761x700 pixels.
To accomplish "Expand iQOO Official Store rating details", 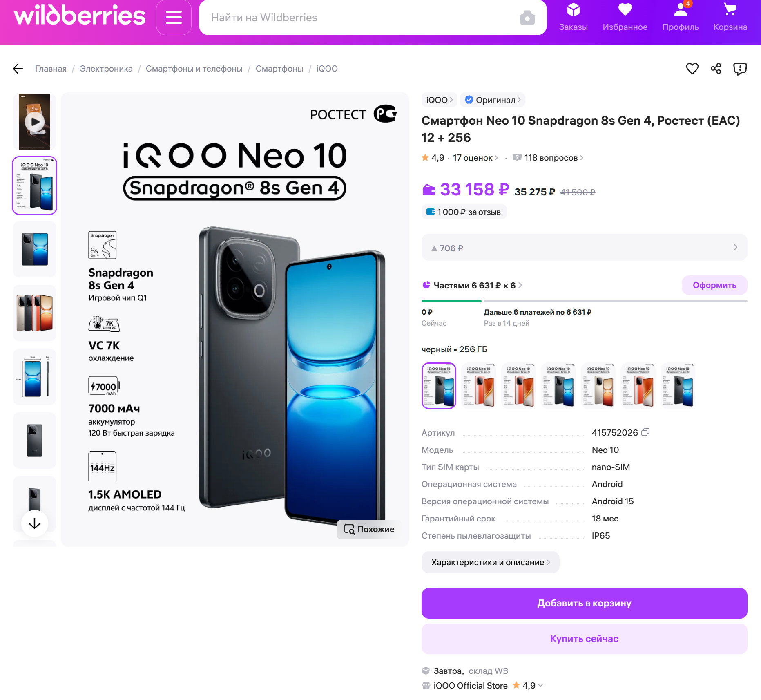I will pos(540,686).
